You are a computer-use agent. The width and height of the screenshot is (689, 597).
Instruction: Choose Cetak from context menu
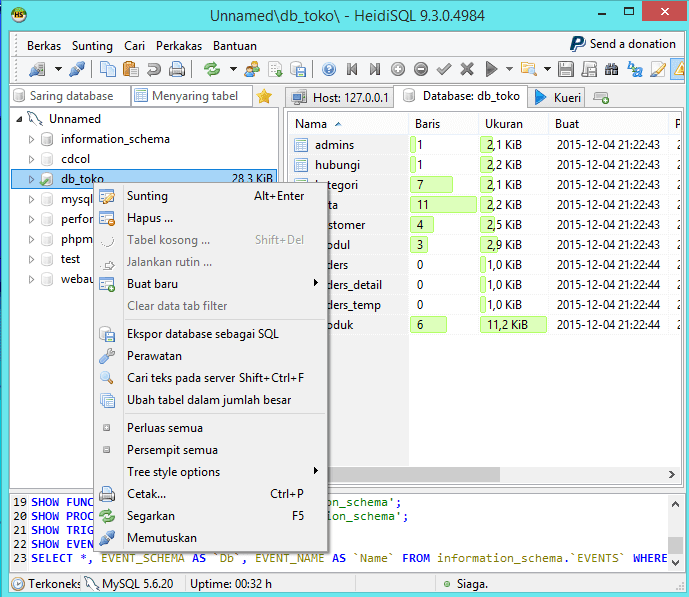point(211,494)
